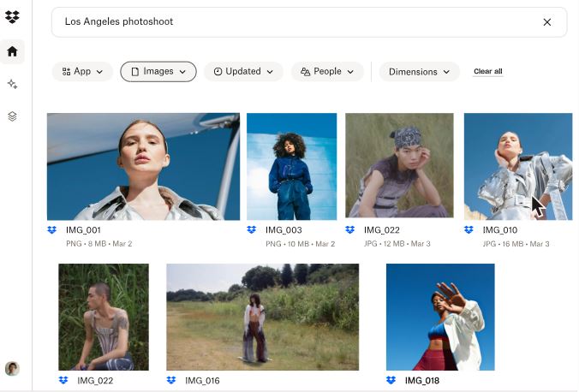Click the Dropbox icon next to IMG_003
This screenshot has width=579, height=392.
click(252, 230)
